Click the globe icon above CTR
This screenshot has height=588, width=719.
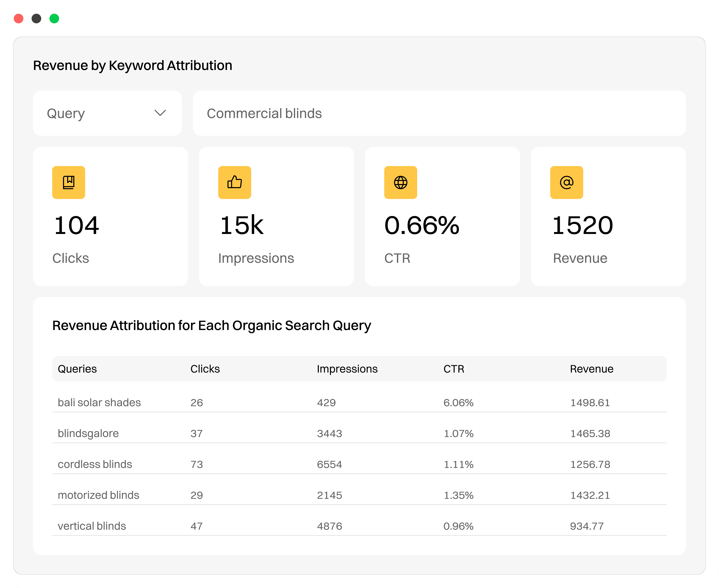(400, 183)
